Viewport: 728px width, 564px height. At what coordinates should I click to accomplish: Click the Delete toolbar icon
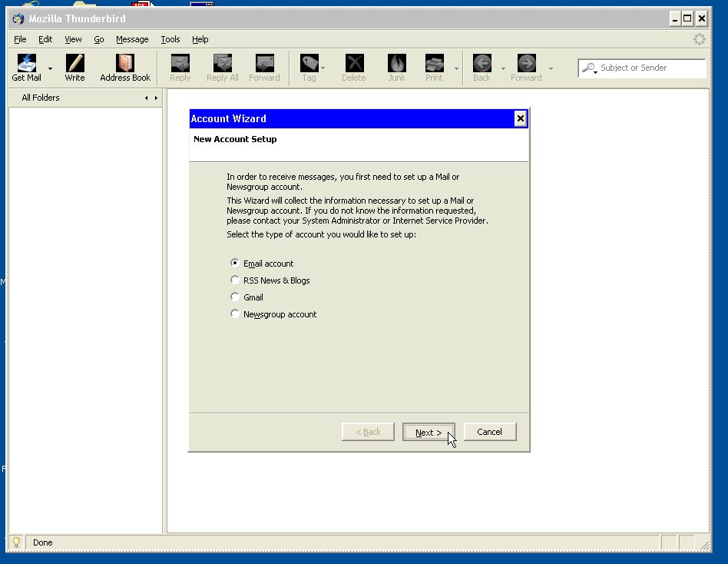[x=354, y=67]
